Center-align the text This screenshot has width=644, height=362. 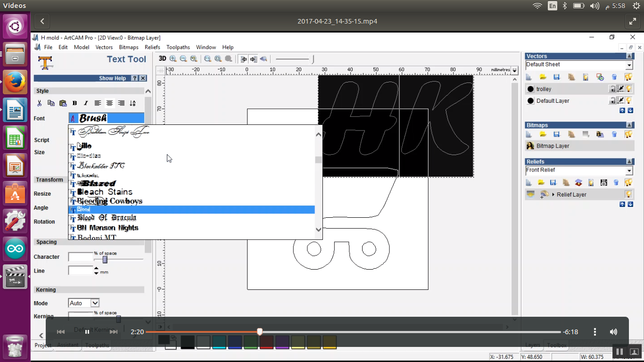[109, 103]
